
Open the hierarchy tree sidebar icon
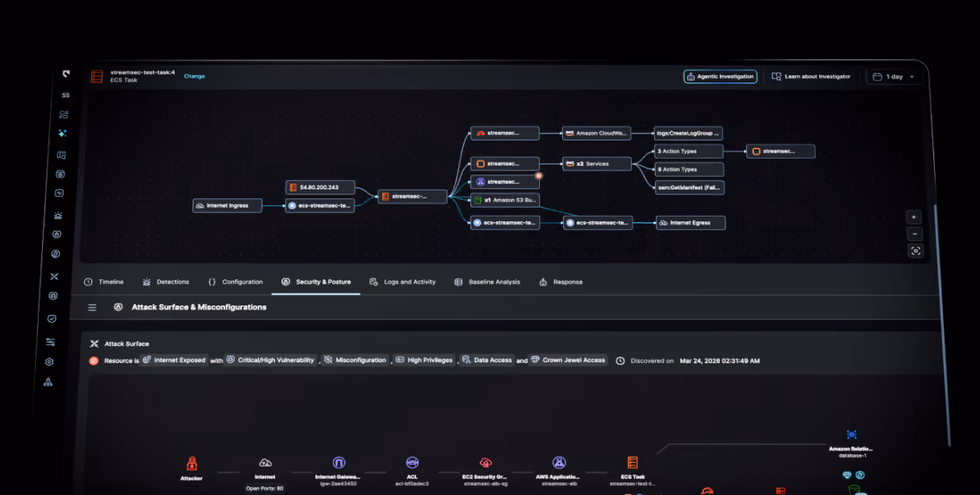[x=48, y=382]
